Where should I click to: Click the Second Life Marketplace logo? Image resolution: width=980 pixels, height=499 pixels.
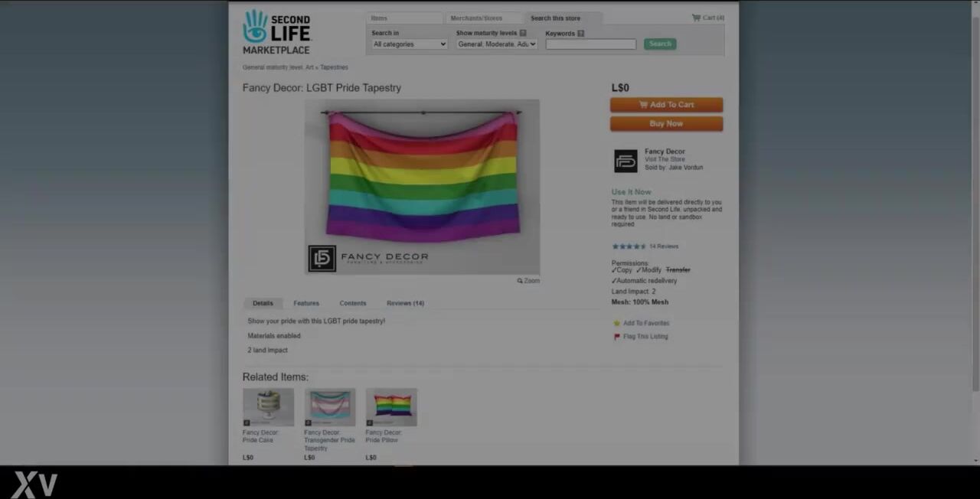click(x=276, y=32)
